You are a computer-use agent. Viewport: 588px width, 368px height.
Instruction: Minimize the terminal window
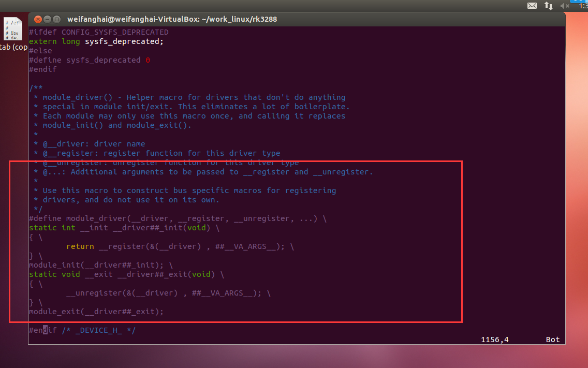(47, 19)
